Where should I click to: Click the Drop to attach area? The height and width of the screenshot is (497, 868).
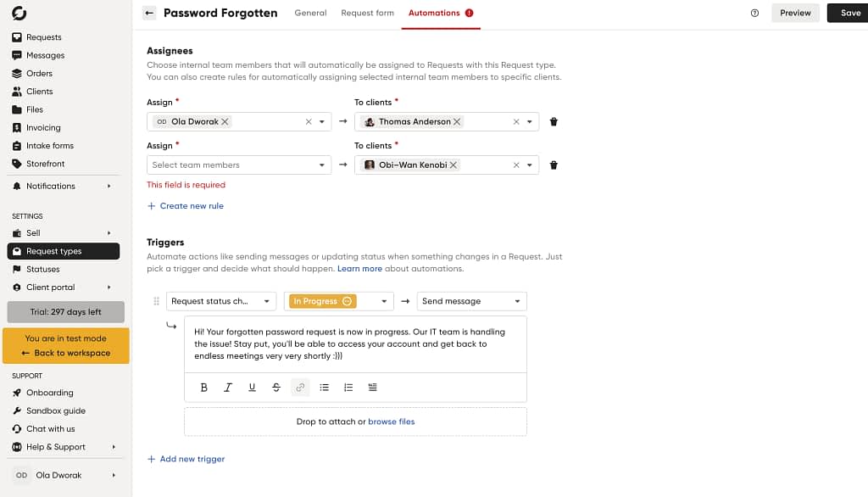coord(355,422)
